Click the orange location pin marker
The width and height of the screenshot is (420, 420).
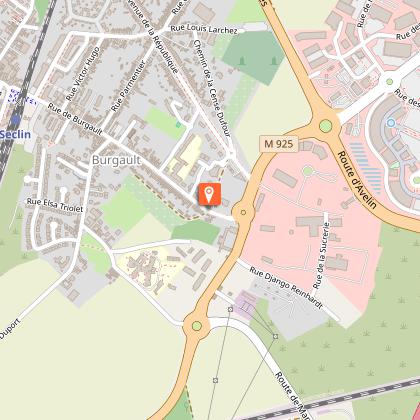point(210,194)
